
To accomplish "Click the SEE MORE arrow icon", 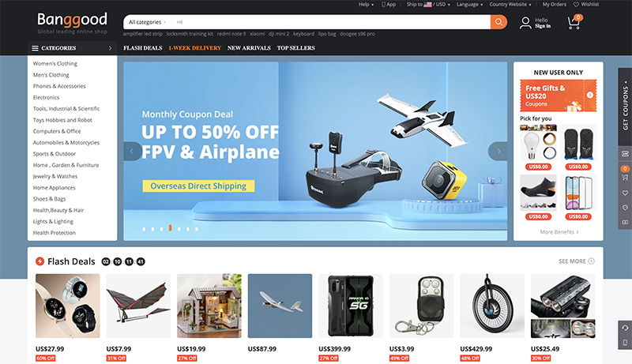I will pyautogui.click(x=591, y=261).
